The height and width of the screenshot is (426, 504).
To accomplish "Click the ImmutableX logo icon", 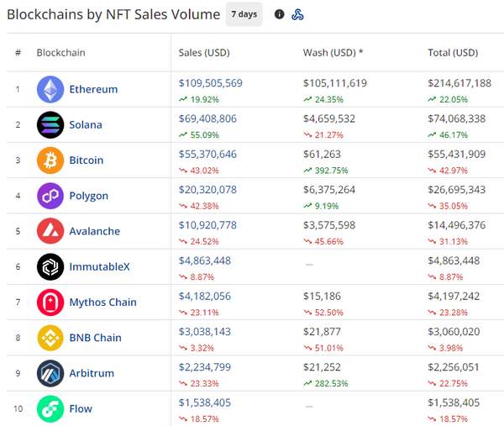I will coord(50,266).
